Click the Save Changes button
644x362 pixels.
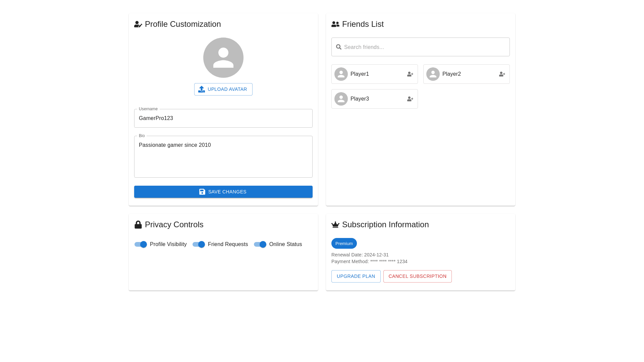click(223, 192)
